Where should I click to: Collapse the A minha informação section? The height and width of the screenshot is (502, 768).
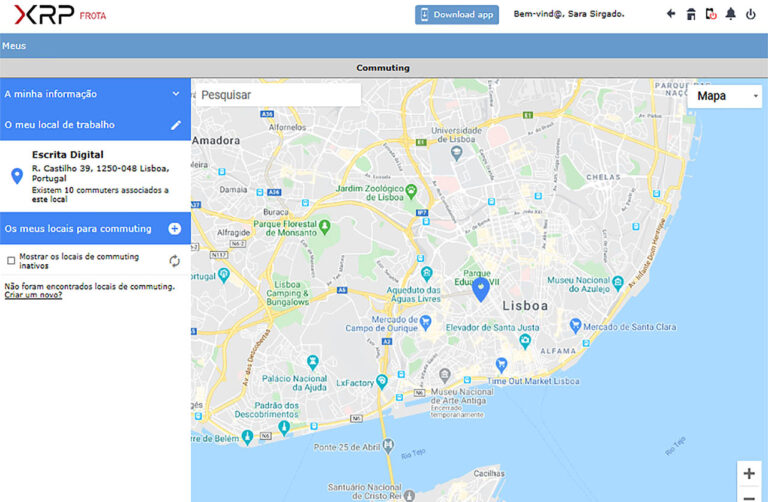point(176,94)
